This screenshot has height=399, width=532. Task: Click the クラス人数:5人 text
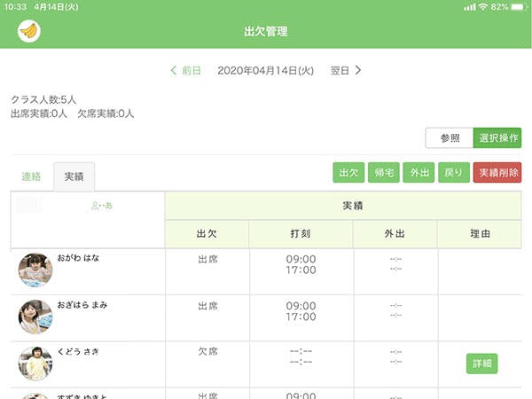pos(43,99)
